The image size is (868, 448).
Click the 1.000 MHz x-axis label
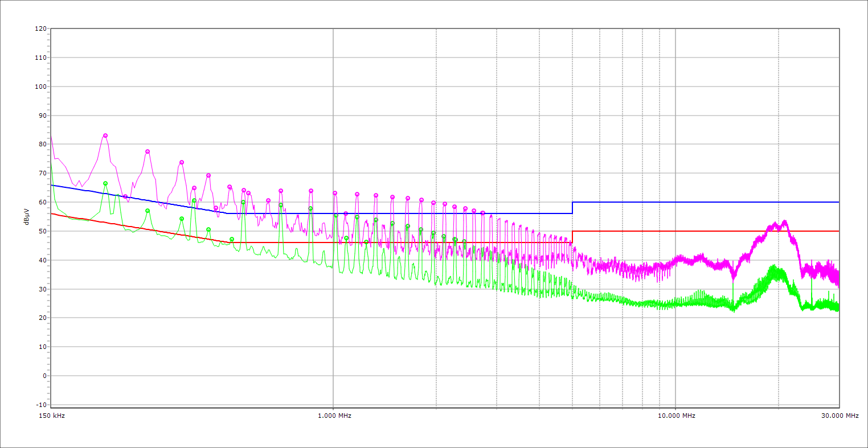click(x=333, y=416)
